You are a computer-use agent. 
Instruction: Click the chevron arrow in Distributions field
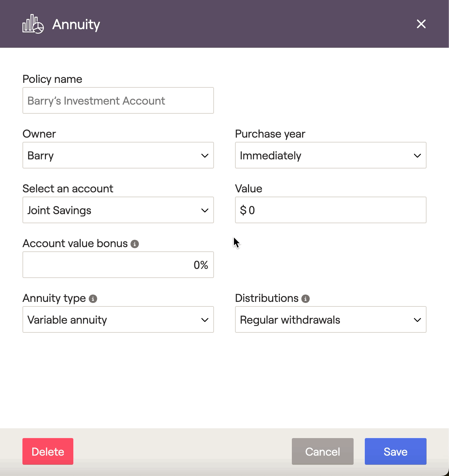click(x=417, y=320)
